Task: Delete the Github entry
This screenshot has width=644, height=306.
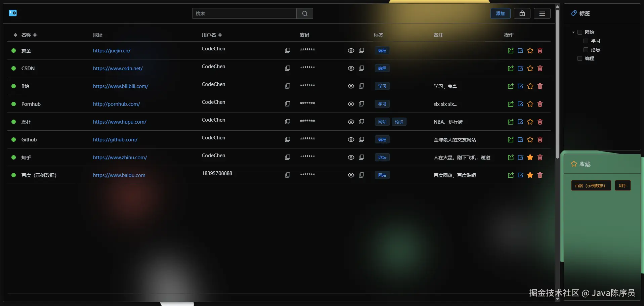Action: point(540,139)
